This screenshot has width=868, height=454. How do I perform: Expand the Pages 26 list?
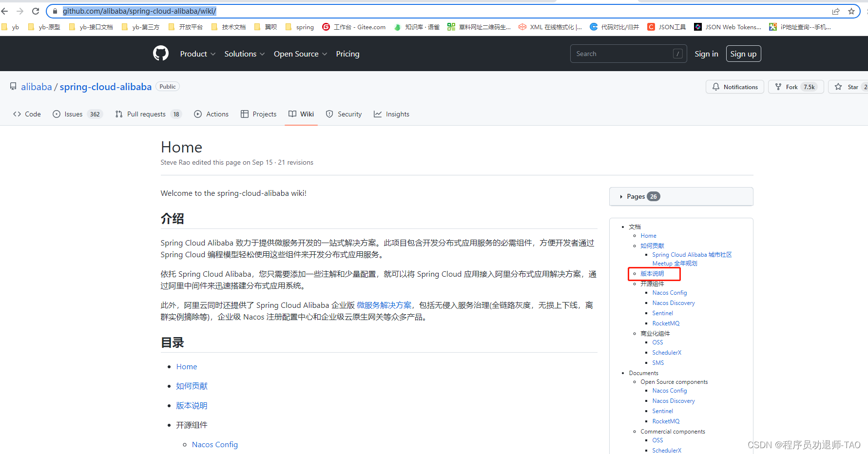pyautogui.click(x=681, y=196)
